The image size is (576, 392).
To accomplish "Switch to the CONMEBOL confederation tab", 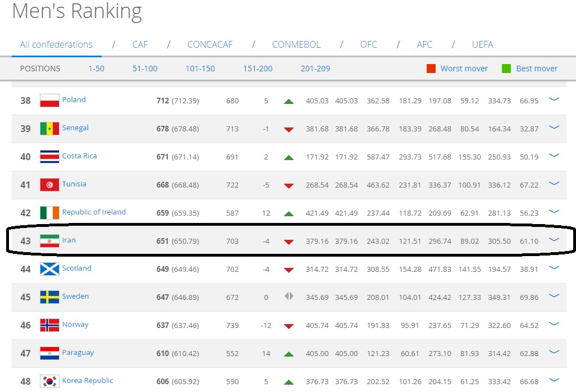I will [x=296, y=44].
